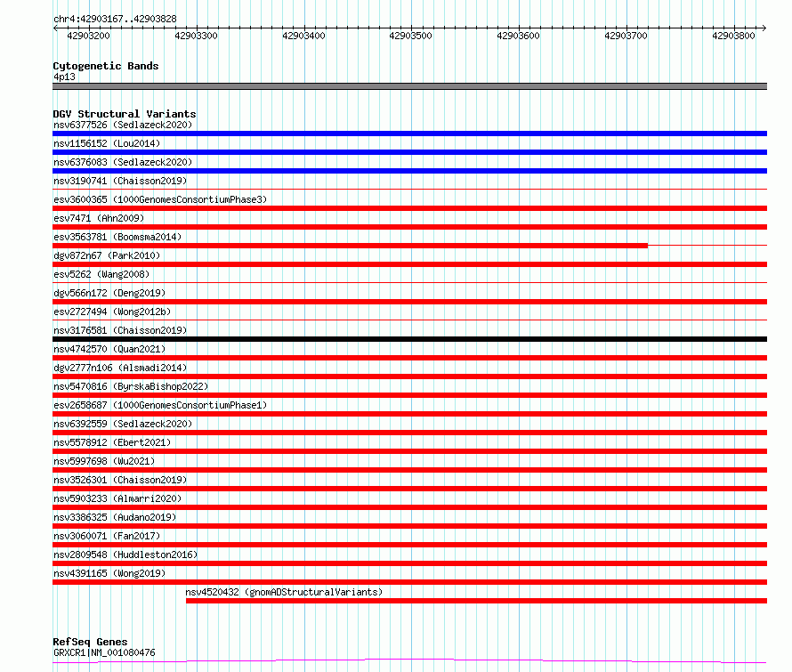Click the thin nsv3190741 Chaisson2019 line
This screenshot has height=672, width=792.
(x=409, y=190)
